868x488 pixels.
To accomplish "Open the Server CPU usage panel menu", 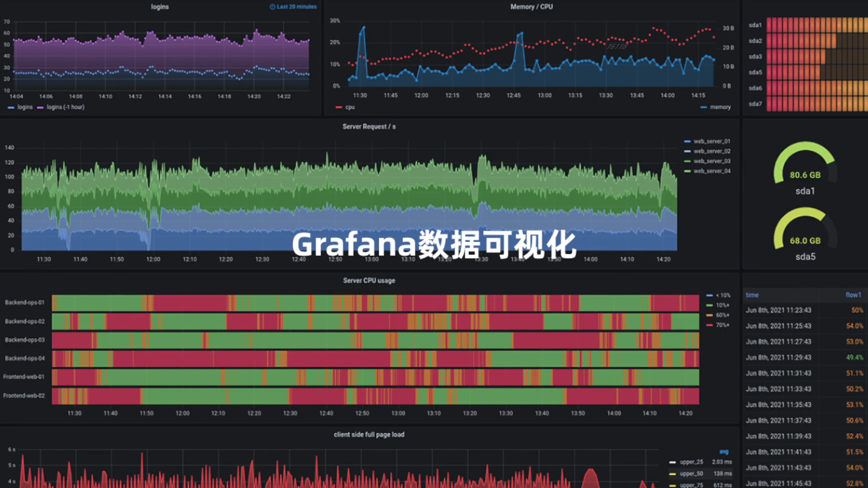I will [x=369, y=281].
